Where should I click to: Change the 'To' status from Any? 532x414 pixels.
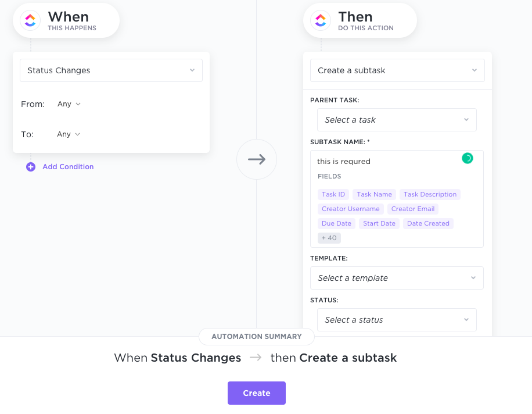click(68, 134)
